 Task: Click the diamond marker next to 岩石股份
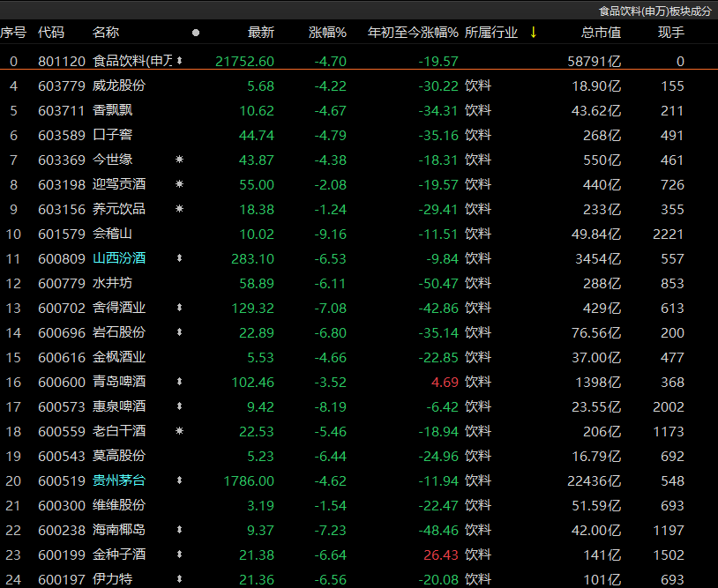[180, 332]
